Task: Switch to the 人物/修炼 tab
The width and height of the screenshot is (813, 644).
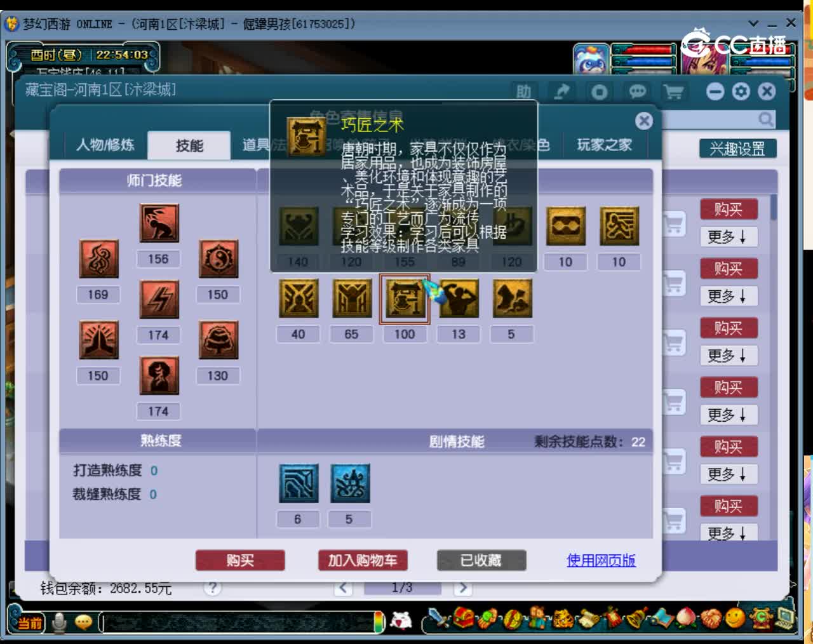Action: click(x=105, y=145)
